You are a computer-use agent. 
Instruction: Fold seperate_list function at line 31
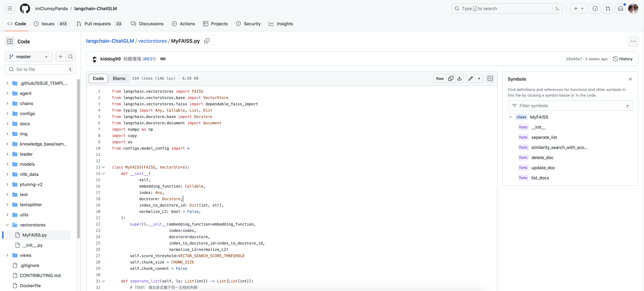coord(103,281)
